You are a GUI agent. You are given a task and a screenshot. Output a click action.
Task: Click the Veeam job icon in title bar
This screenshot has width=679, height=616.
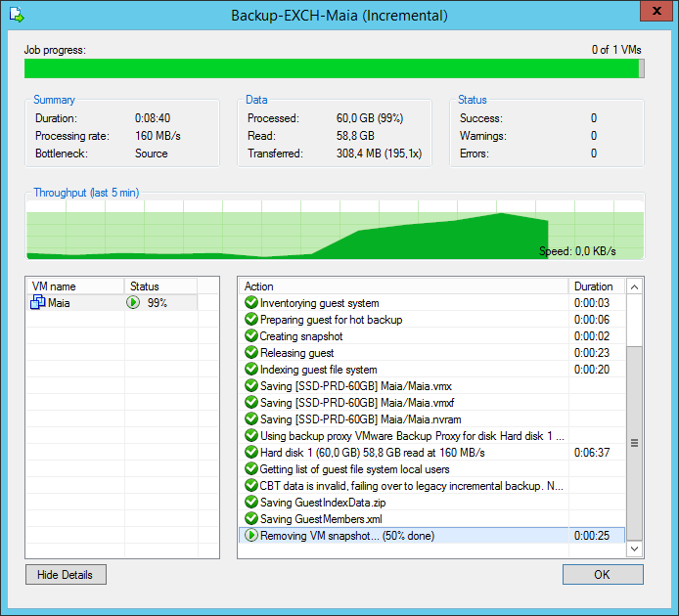[x=15, y=15]
